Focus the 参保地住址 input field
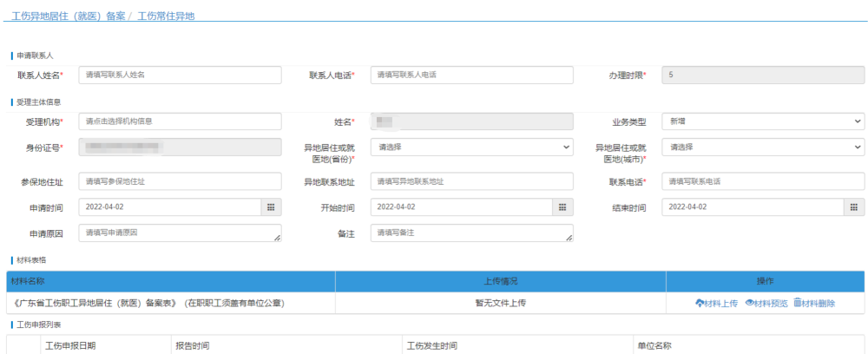The image size is (868, 354). [x=181, y=181]
